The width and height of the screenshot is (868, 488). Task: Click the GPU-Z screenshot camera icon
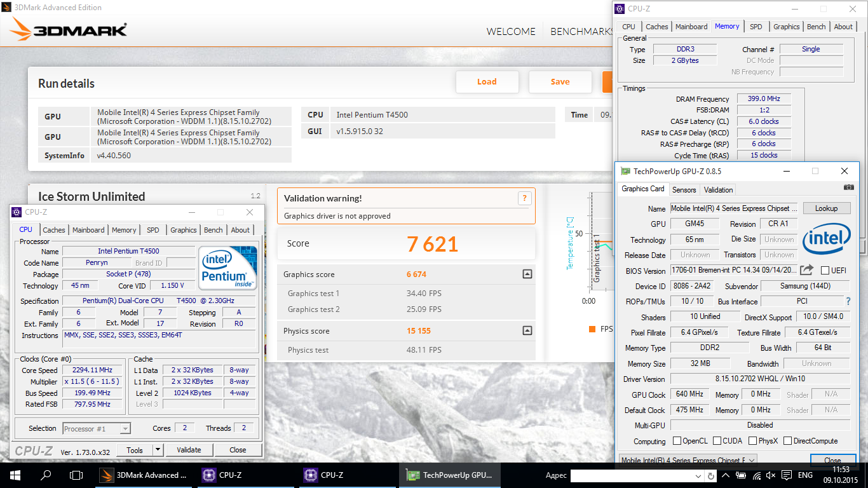(x=849, y=187)
